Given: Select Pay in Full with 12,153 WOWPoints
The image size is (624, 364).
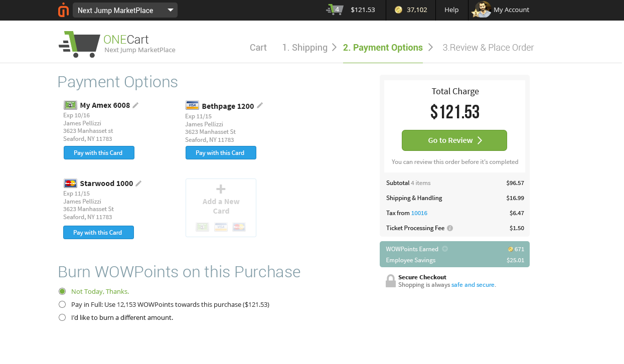Looking at the screenshot, I should (62, 304).
